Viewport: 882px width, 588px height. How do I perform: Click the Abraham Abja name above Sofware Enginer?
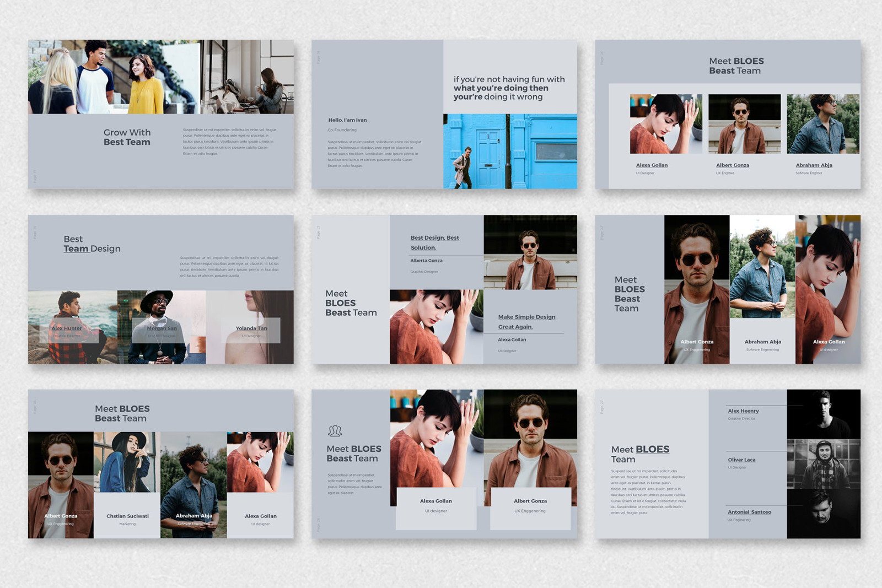pyautogui.click(x=814, y=165)
